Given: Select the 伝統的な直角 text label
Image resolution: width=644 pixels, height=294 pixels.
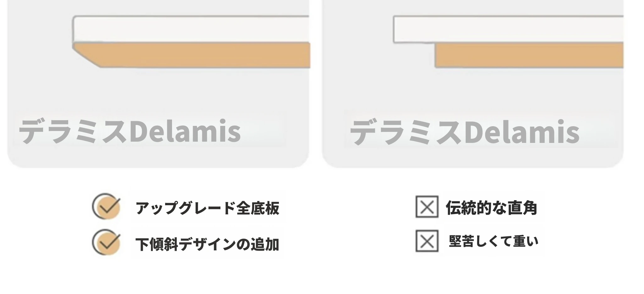Looking at the screenshot, I should point(491,208).
